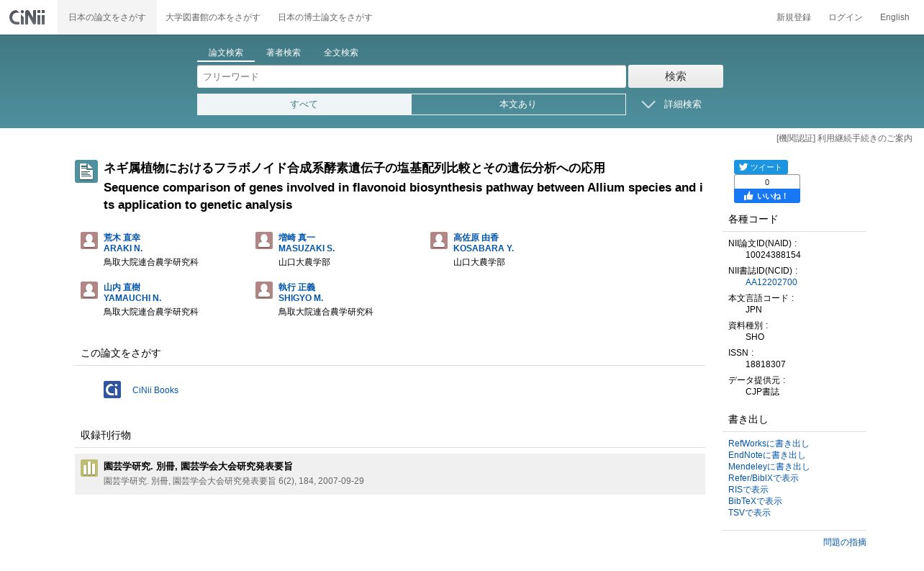
Task: Click the article document icon beside title
Action: (86, 171)
